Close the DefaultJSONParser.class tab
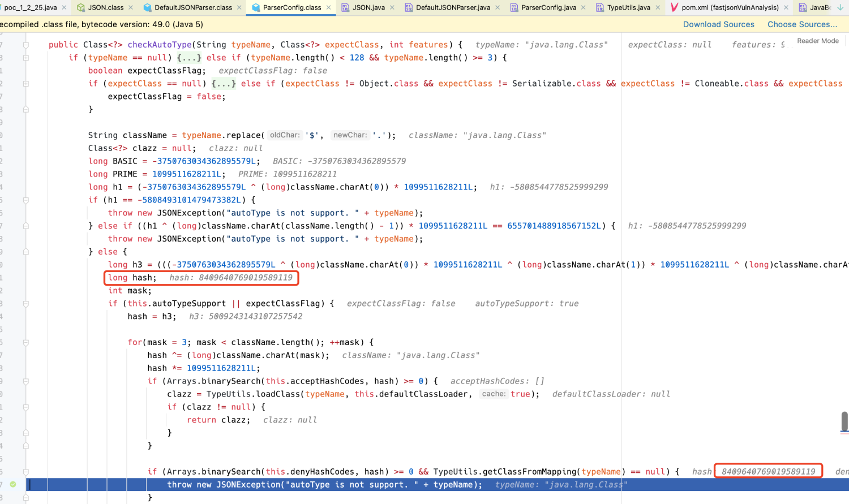 239,7
